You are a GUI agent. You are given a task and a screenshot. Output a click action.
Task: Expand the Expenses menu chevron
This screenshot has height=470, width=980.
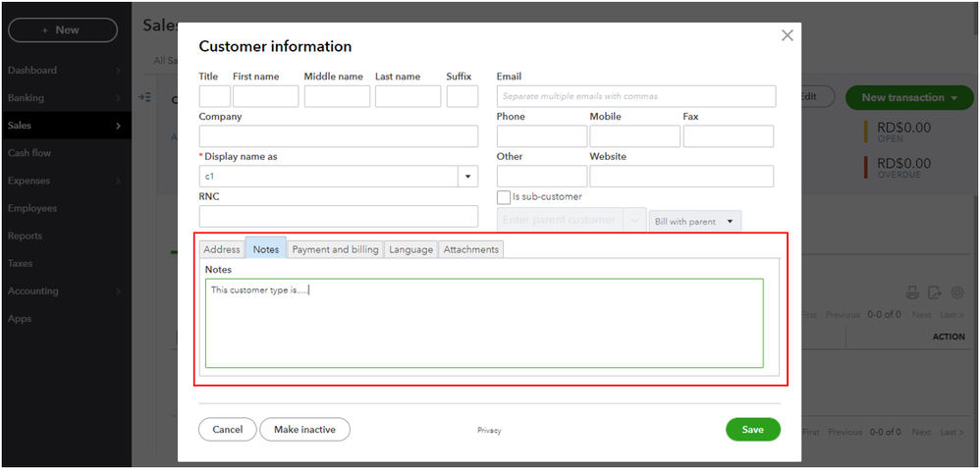tap(118, 181)
